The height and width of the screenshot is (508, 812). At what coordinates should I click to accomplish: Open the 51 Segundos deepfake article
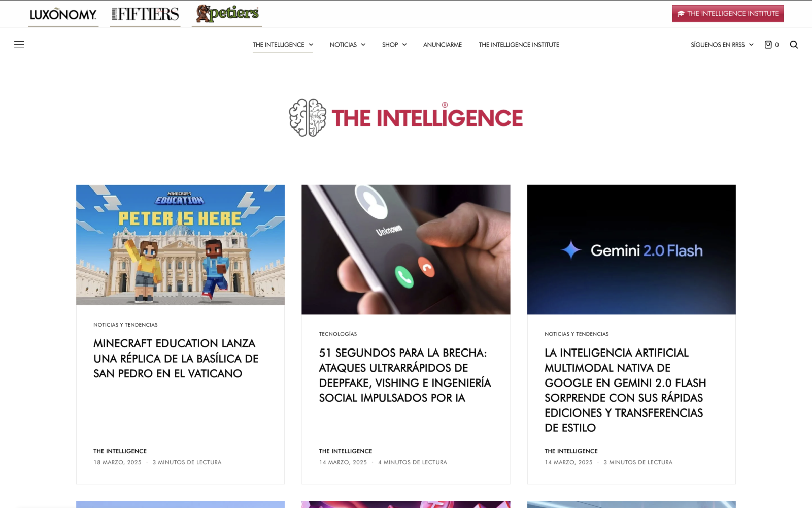pos(405,375)
